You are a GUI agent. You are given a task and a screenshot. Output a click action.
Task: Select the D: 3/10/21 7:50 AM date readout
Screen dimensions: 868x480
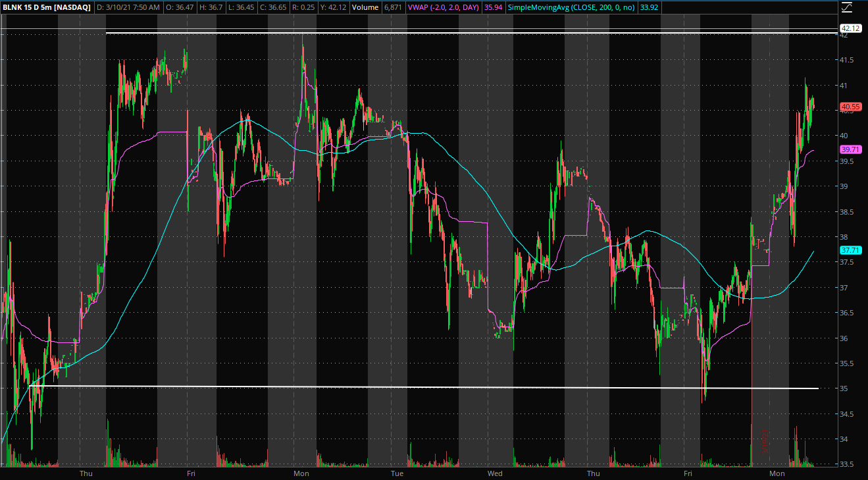click(x=128, y=7)
